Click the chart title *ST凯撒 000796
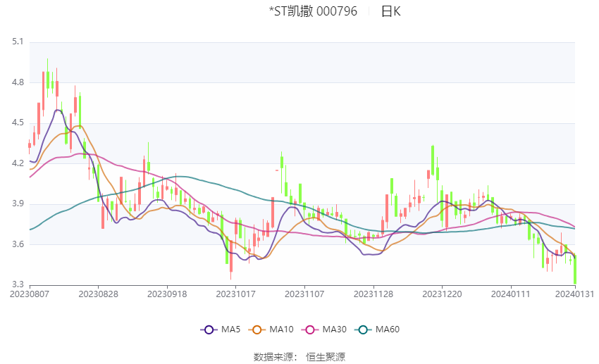Screen dimensions: 599x364 [x=313, y=11]
